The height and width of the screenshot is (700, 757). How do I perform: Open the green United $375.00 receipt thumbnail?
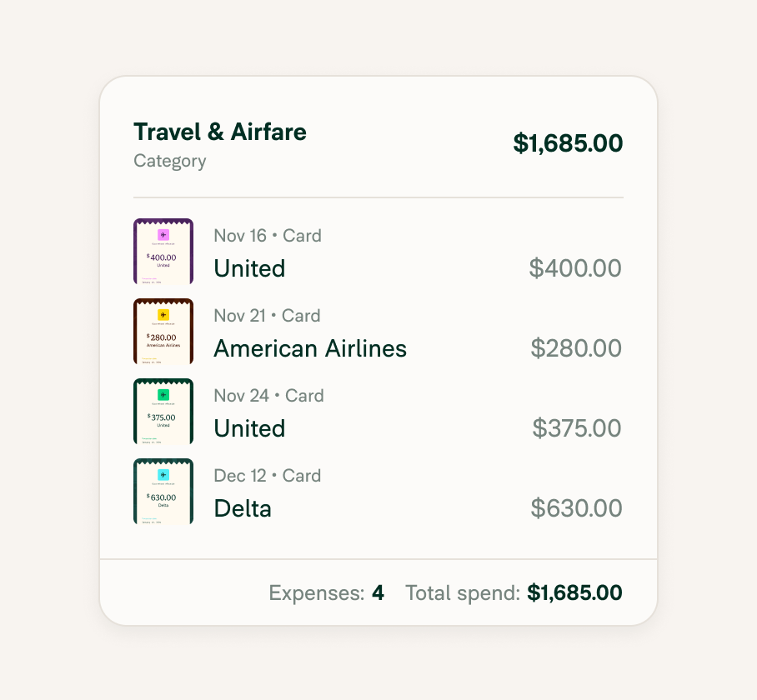click(163, 412)
